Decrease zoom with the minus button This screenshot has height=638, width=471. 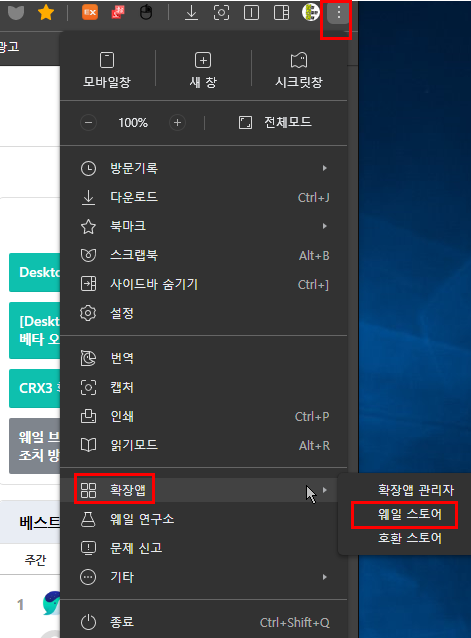[88, 122]
